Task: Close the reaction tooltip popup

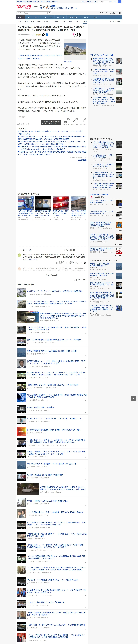Action: click(60, 122)
